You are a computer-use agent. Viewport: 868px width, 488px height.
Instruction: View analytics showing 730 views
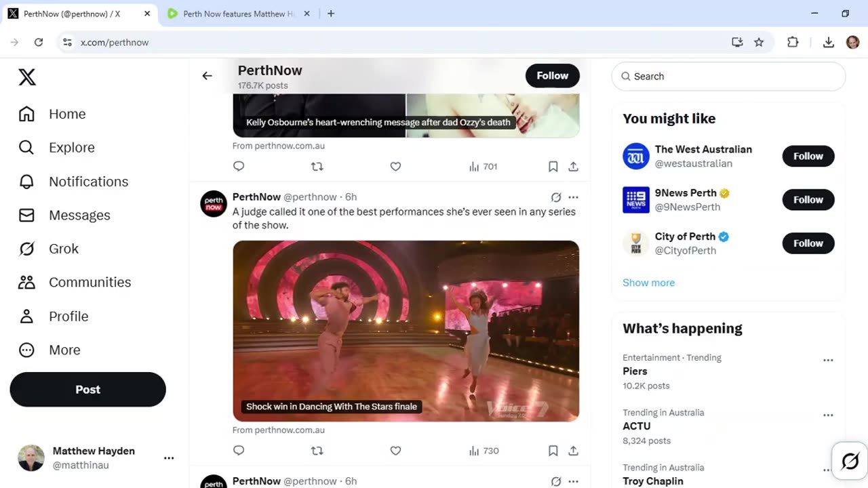click(484, 451)
